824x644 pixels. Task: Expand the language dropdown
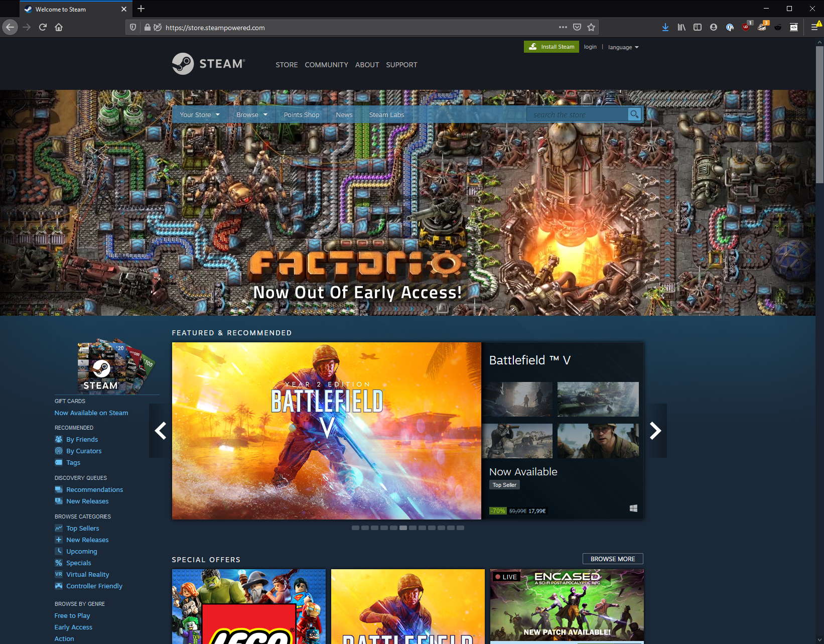point(623,47)
